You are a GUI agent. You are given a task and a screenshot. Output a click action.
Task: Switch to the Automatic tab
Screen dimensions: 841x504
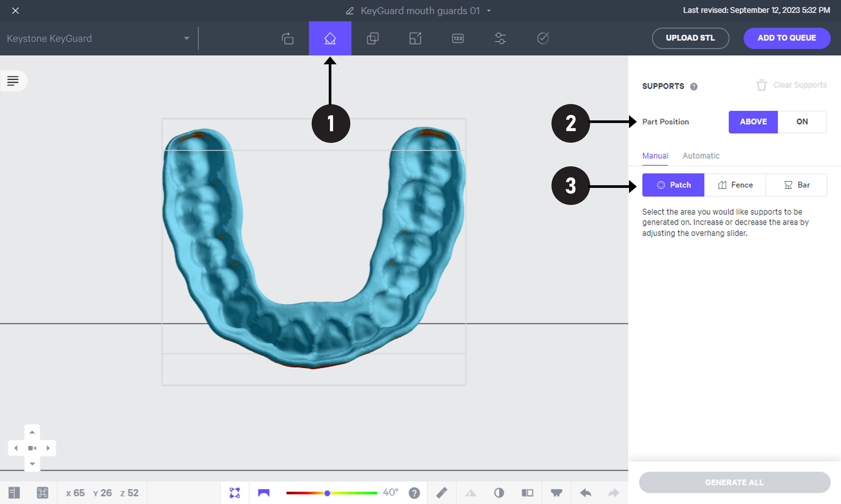click(x=701, y=156)
